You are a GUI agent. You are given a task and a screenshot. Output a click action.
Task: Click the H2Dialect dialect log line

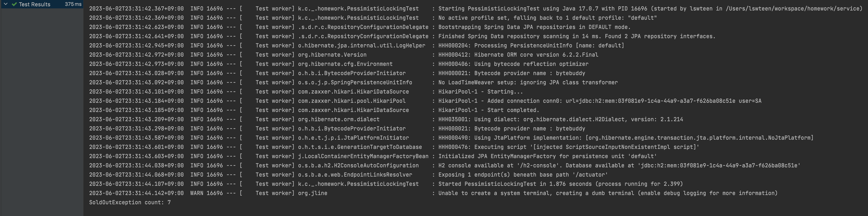(556, 119)
